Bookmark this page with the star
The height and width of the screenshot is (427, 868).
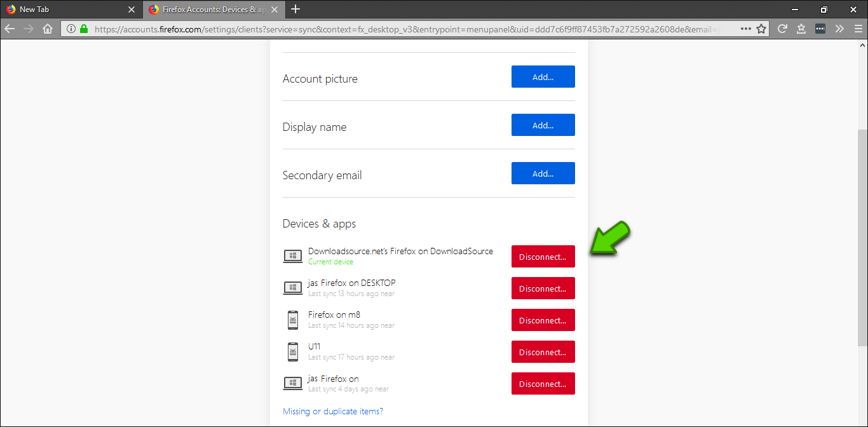761,29
